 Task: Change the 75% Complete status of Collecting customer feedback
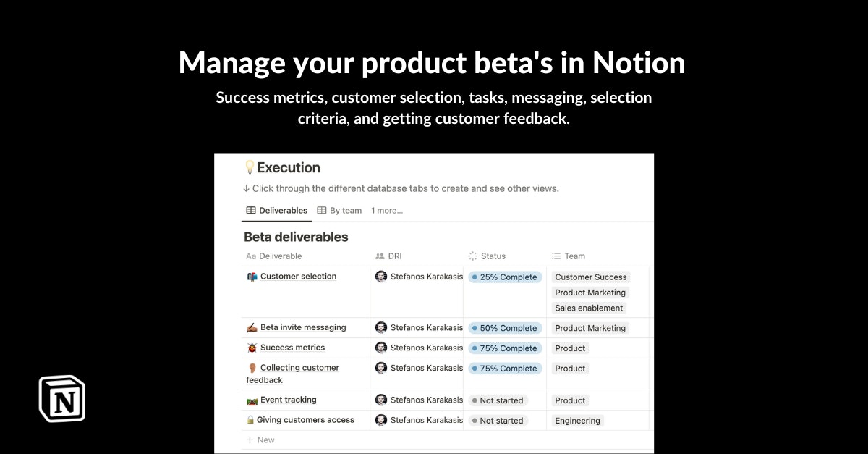coord(505,369)
